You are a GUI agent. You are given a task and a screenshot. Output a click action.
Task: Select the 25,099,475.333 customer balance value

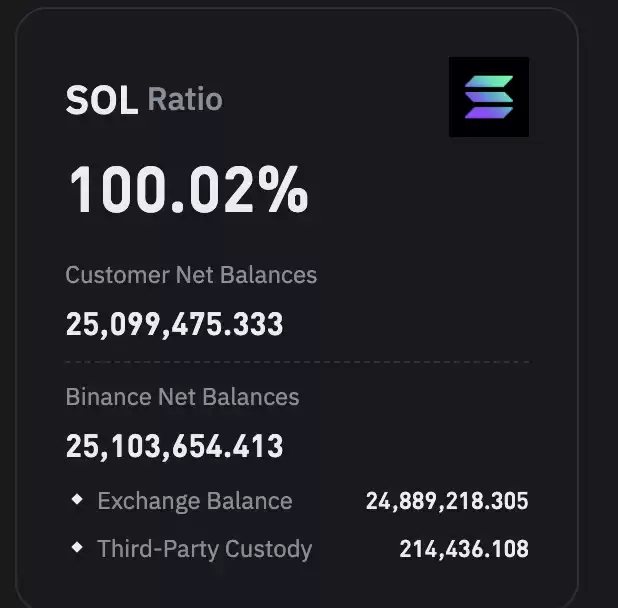pyautogui.click(x=174, y=324)
